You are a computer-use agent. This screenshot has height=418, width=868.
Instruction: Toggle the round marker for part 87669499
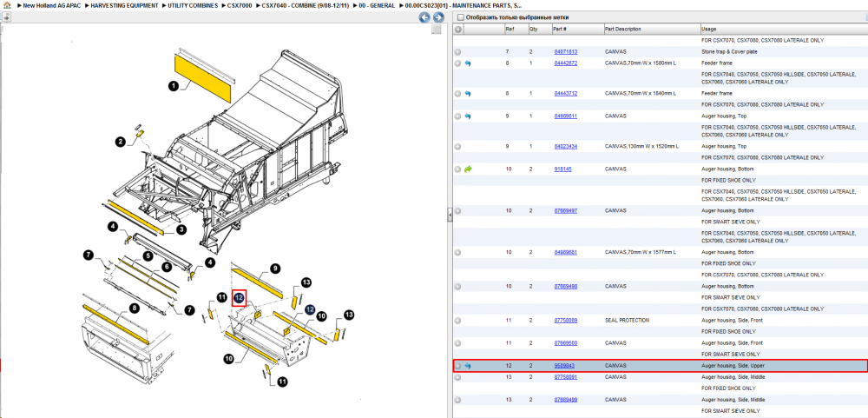pyautogui.click(x=457, y=400)
